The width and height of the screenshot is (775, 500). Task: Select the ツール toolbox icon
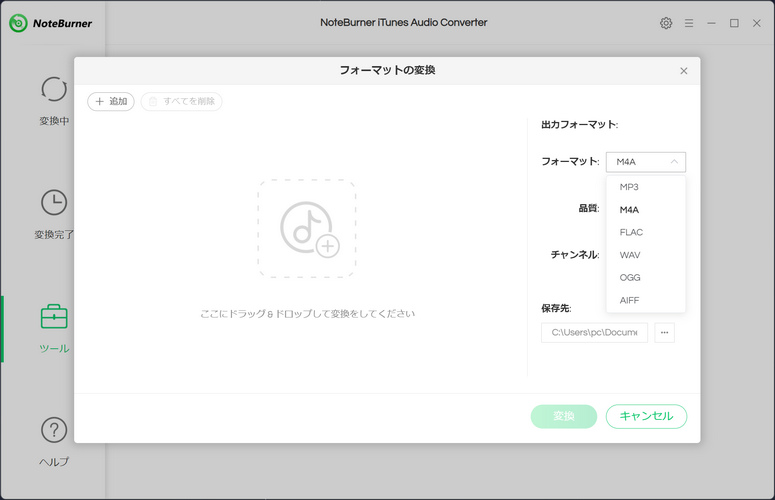[x=54, y=317]
